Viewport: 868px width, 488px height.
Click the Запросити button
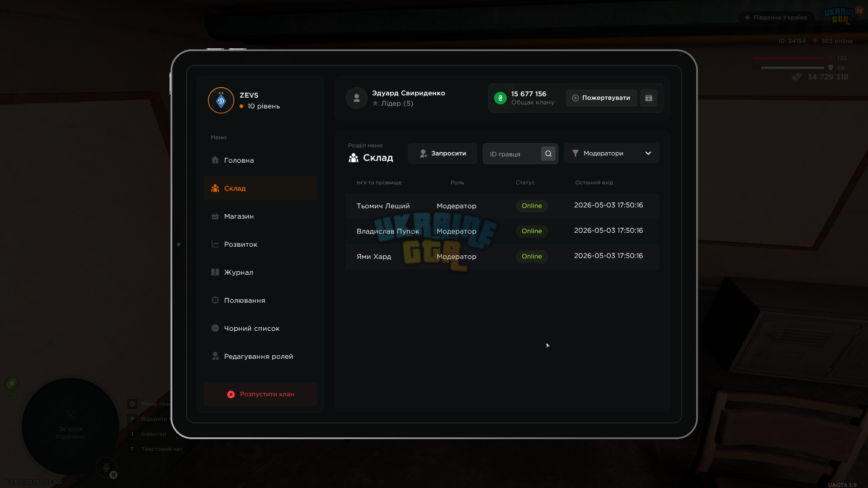443,154
